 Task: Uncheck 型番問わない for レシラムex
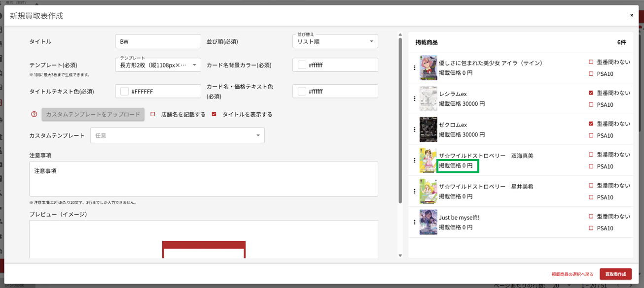[x=591, y=93]
